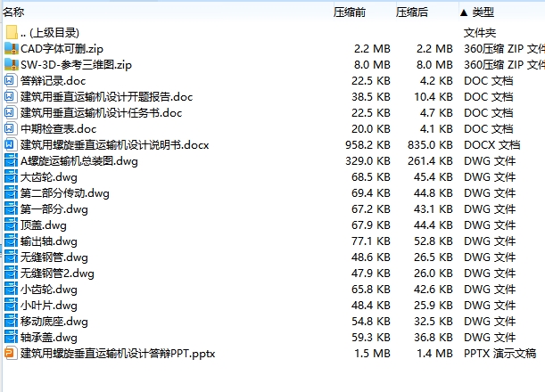545x392 pixels.
Task: Click the 移动底座.dwg drawing icon
Action: tap(11, 321)
